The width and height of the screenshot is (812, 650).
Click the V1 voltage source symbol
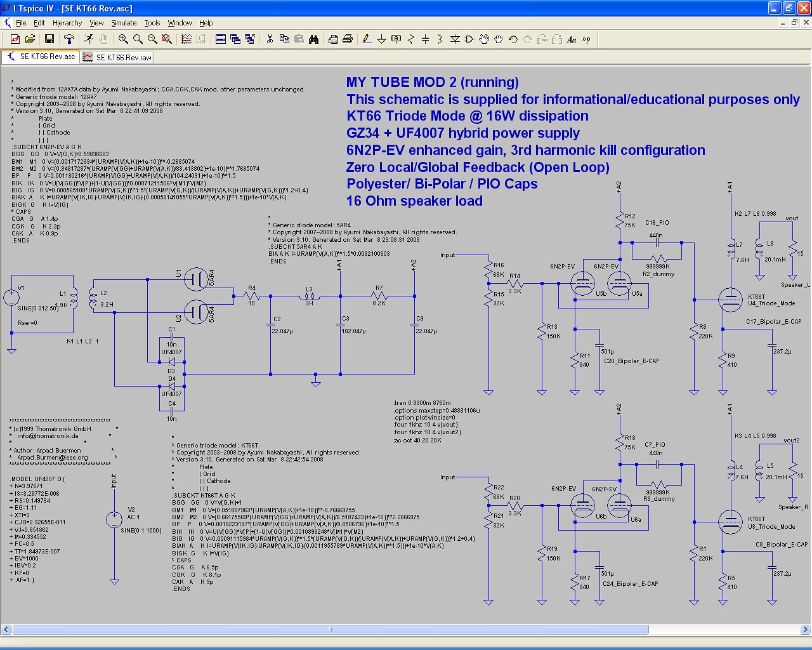pos(11,298)
